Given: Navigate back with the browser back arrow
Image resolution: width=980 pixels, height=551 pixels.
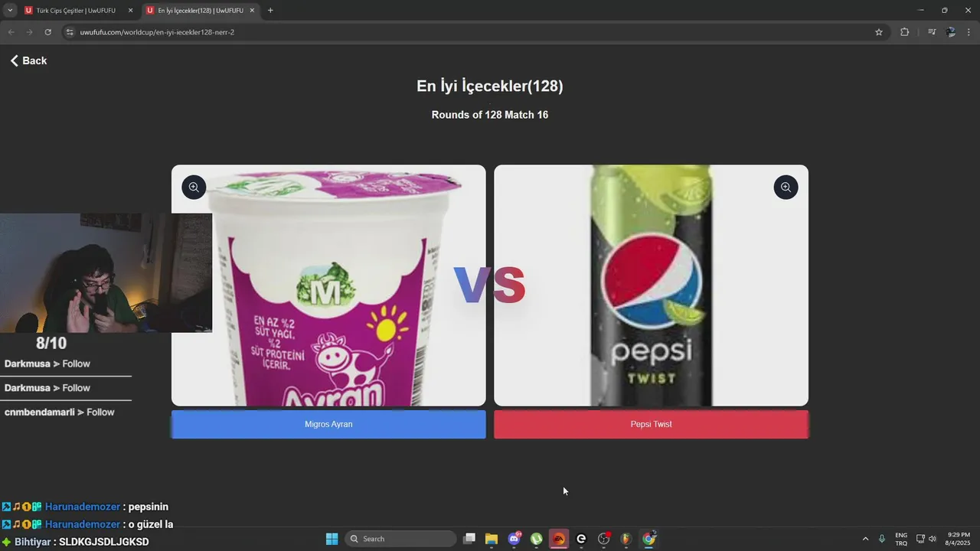Looking at the screenshot, I should pyautogui.click(x=11, y=32).
